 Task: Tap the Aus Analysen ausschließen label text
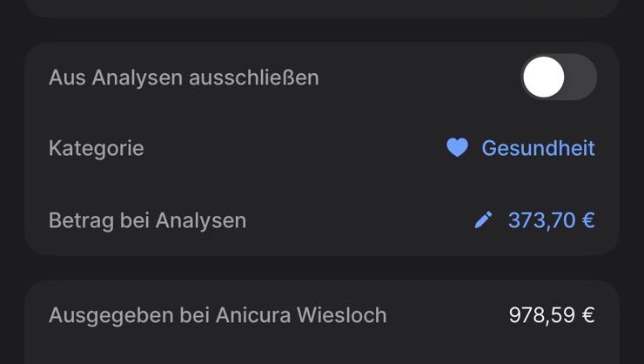[x=184, y=78]
